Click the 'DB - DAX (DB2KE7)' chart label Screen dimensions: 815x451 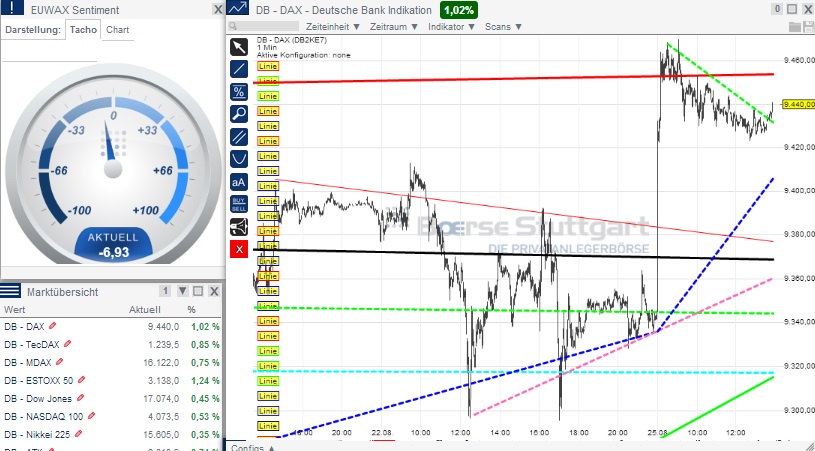coord(292,40)
